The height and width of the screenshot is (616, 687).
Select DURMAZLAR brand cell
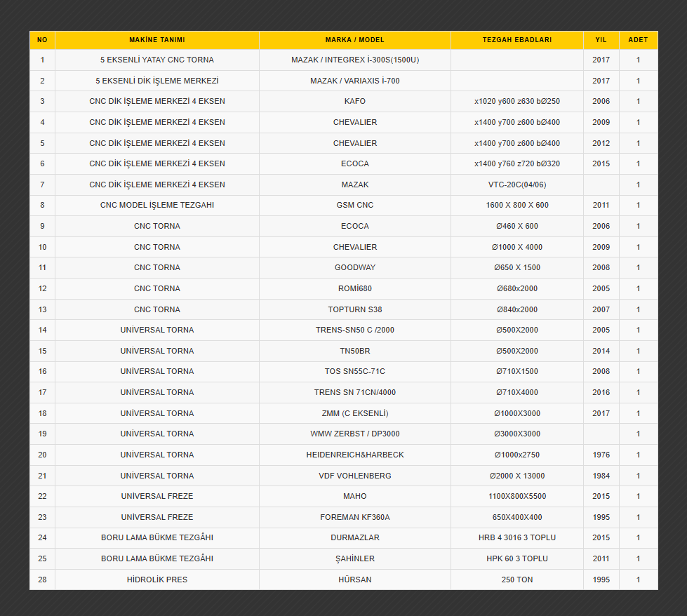tap(355, 537)
